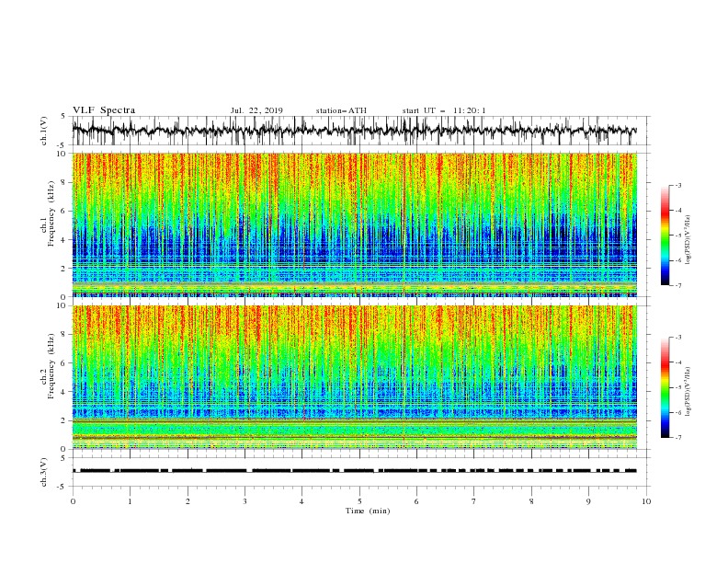Click the ch.1 voltage waveform trace
The image size is (728, 563).
coord(355,131)
